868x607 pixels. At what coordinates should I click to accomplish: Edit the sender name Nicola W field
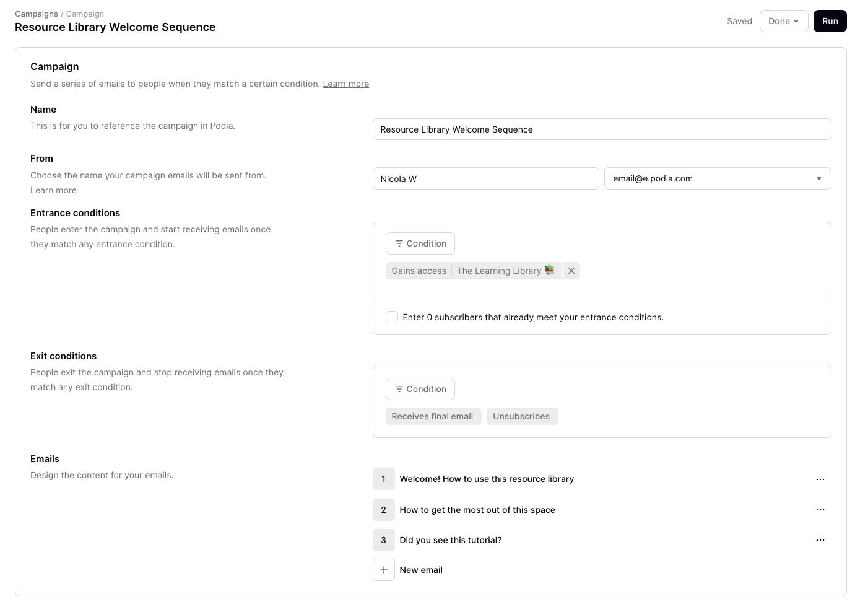485,178
